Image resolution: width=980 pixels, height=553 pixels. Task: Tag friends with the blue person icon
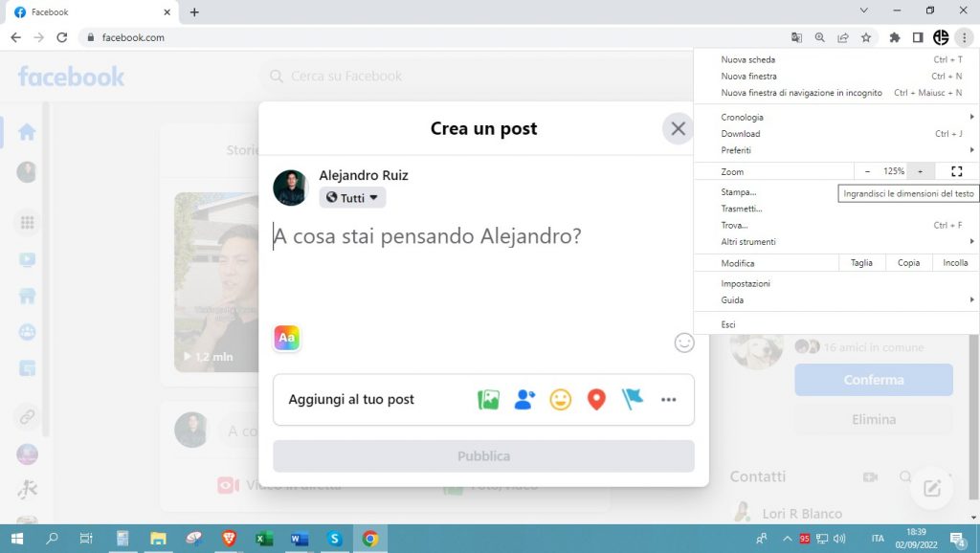524,399
